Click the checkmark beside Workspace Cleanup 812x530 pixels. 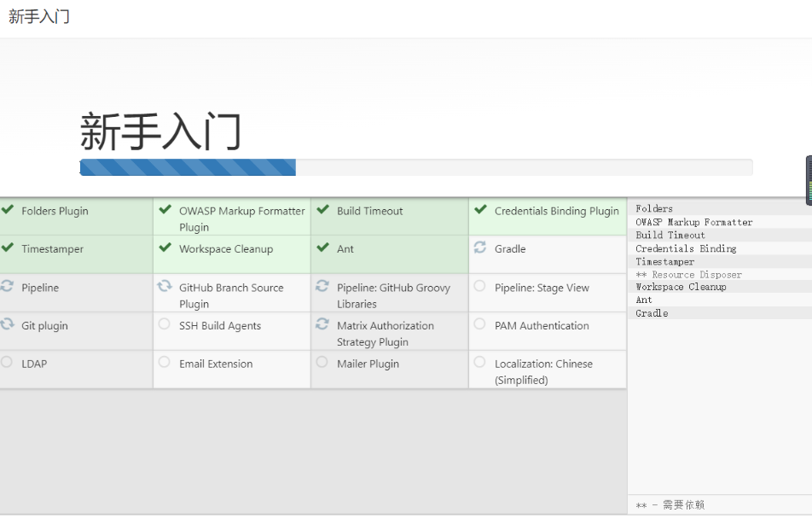(165, 248)
